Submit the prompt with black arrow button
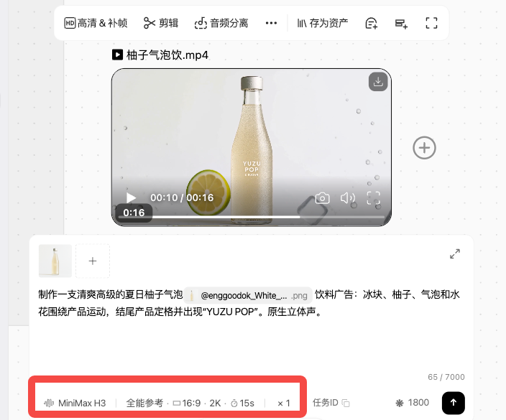The width and height of the screenshot is (506, 420). pyautogui.click(x=454, y=403)
